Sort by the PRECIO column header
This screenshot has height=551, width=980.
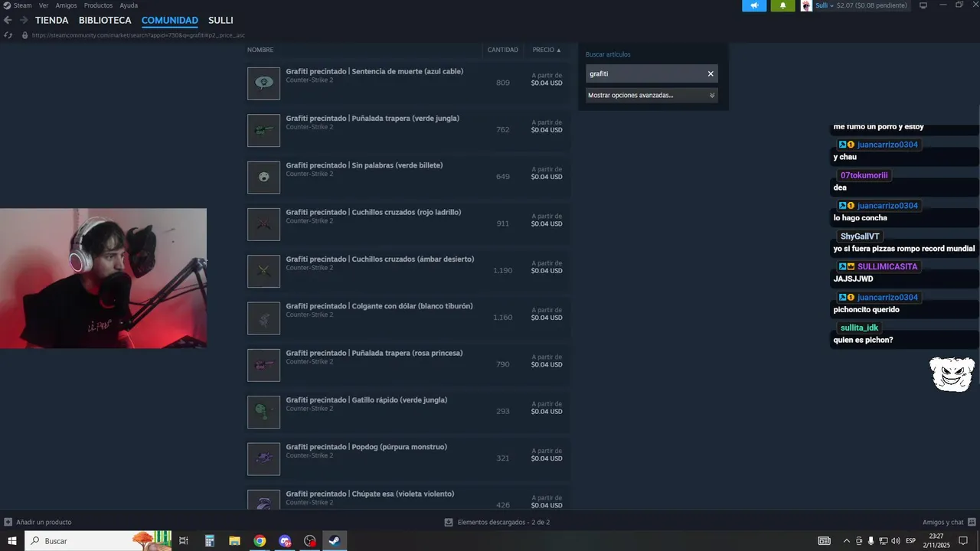[547, 50]
